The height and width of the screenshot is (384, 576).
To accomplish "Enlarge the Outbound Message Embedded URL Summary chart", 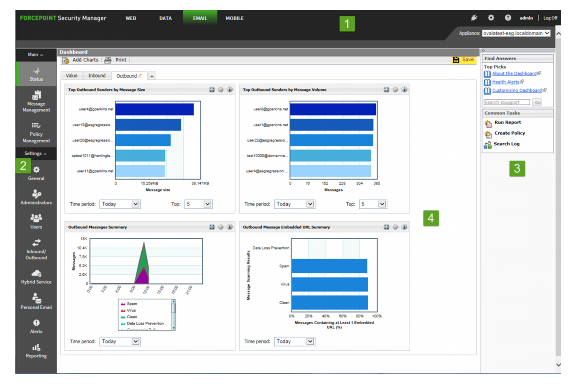I will click(x=386, y=227).
